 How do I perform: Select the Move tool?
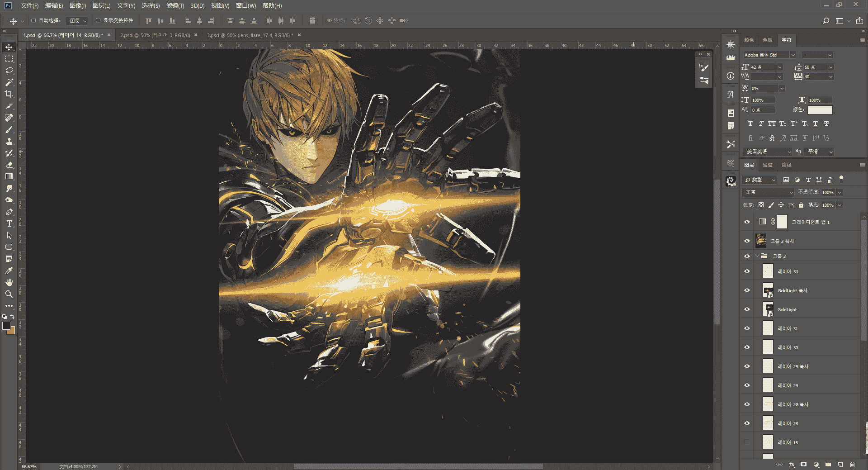[9, 47]
